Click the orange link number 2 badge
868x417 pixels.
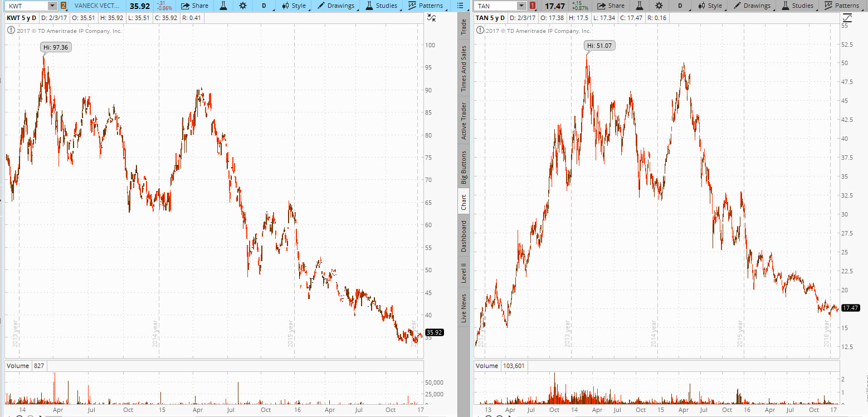coord(64,6)
